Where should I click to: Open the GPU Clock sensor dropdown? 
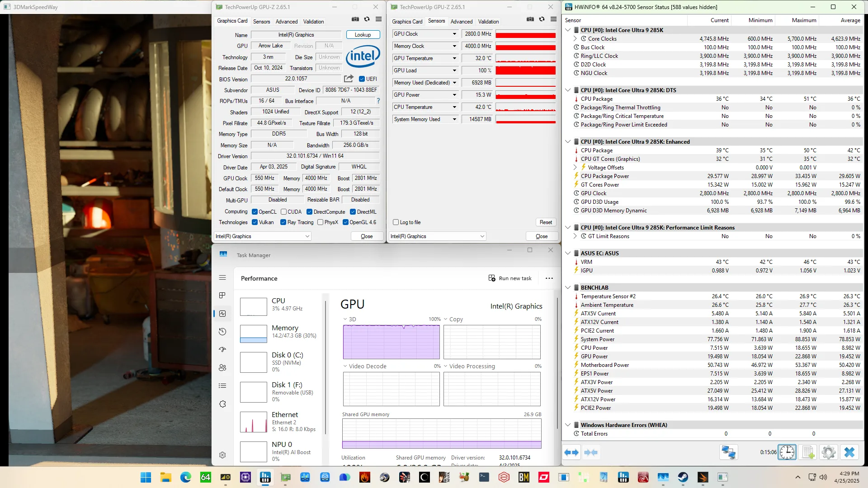[454, 34]
